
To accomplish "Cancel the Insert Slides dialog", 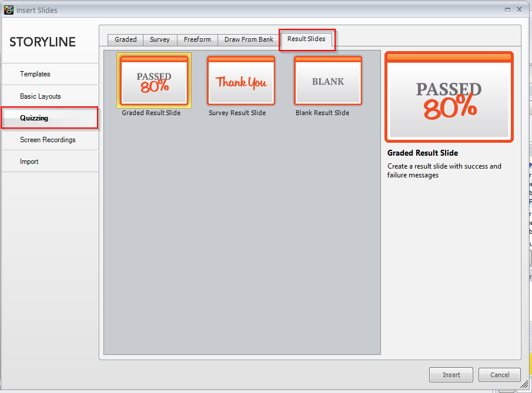I will click(x=499, y=375).
